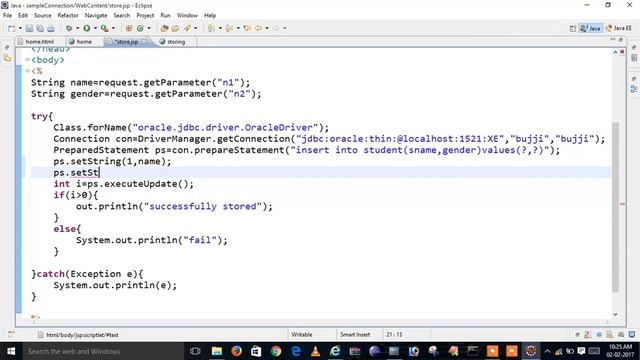Open Google Chrome from the taskbar
The width and height of the screenshot is (640, 360).
[276, 351]
